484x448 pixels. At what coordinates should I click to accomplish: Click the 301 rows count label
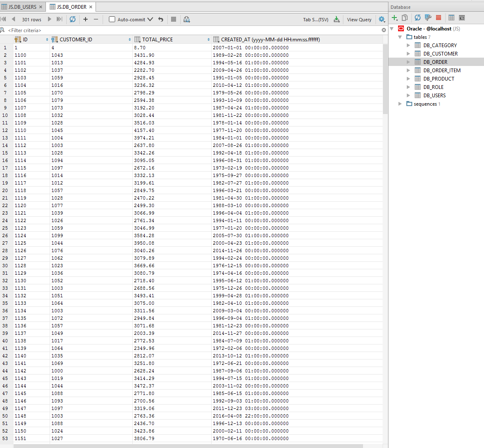click(x=31, y=20)
